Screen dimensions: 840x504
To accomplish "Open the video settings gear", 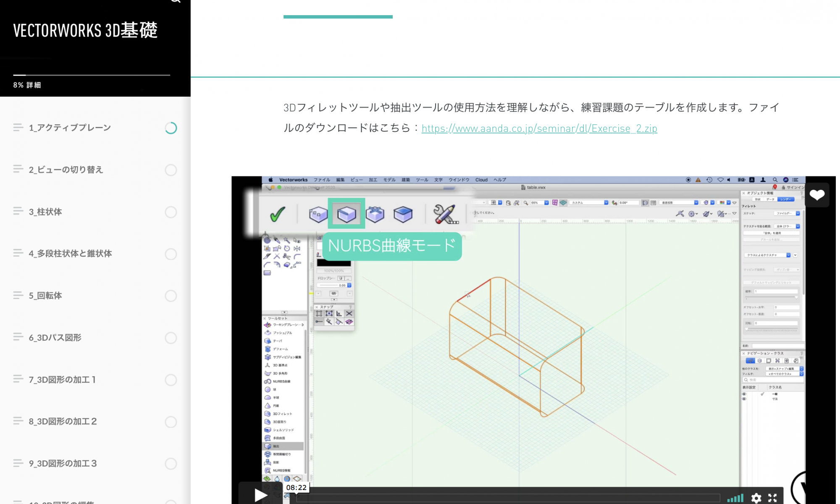I will [x=756, y=498].
